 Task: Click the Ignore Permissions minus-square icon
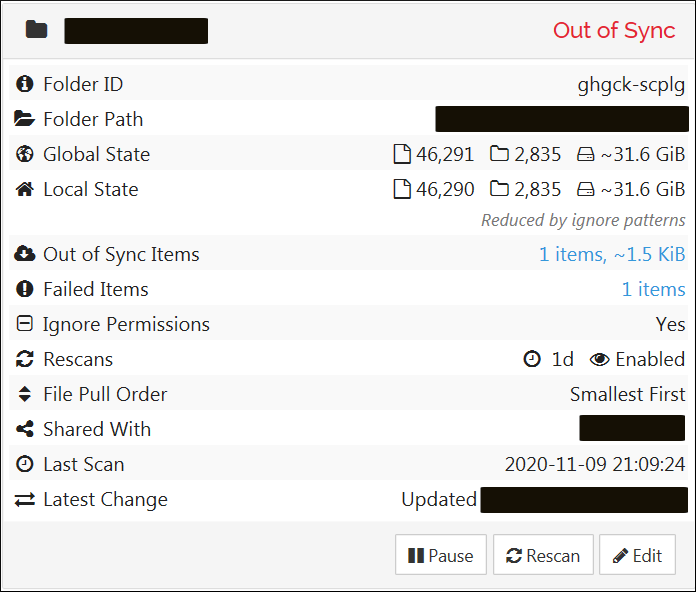coord(25,325)
